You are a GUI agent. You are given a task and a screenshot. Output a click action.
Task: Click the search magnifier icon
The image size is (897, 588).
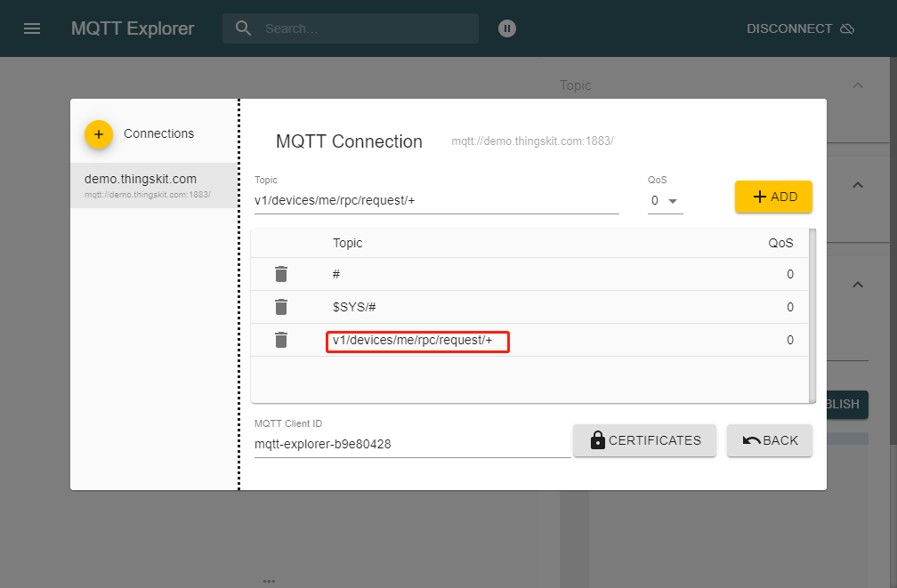pyautogui.click(x=243, y=28)
